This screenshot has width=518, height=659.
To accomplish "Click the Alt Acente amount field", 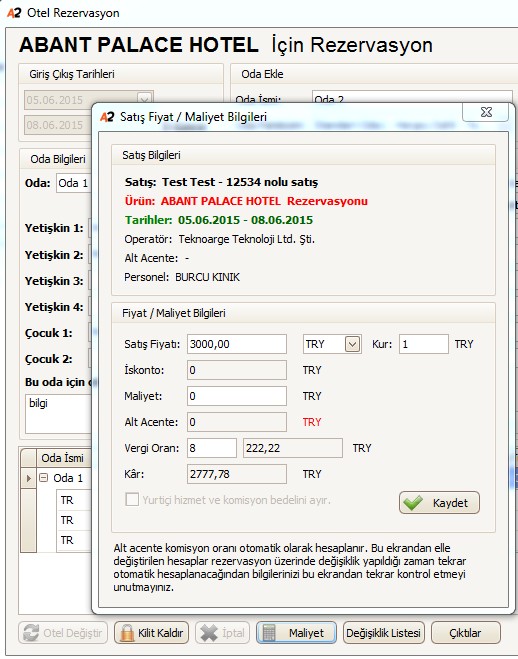I will point(237,422).
